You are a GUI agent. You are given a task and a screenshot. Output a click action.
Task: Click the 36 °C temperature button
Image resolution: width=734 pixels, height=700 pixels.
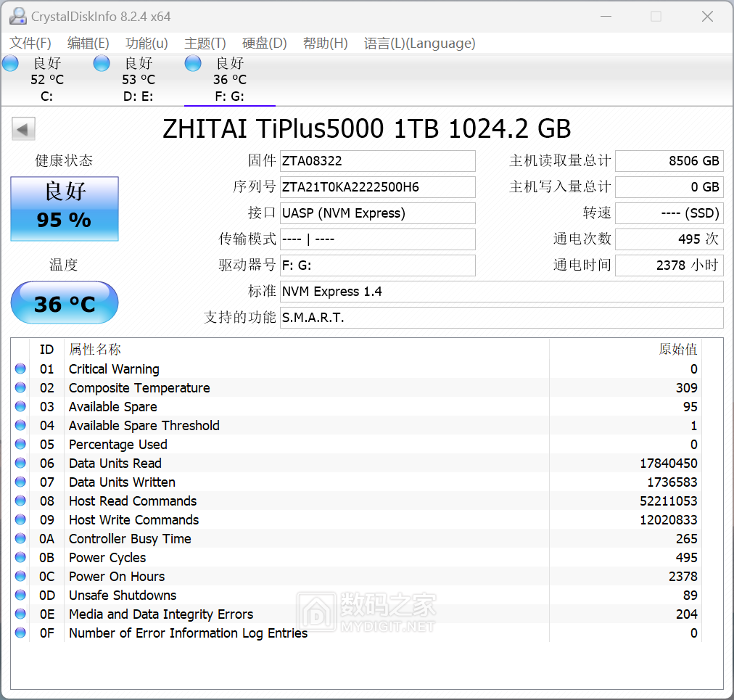point(65,303)
